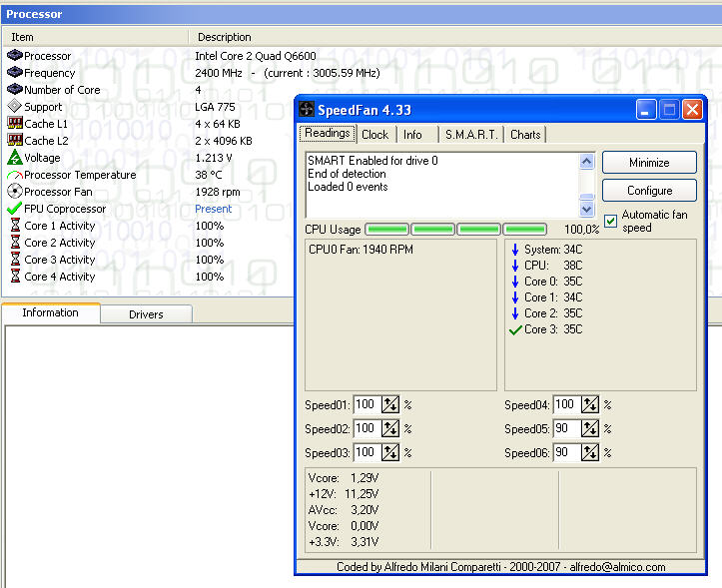Click the Core 3 green check icon
Image resolution: width=722 pixels, height=588 pixels.
point(515,329)
